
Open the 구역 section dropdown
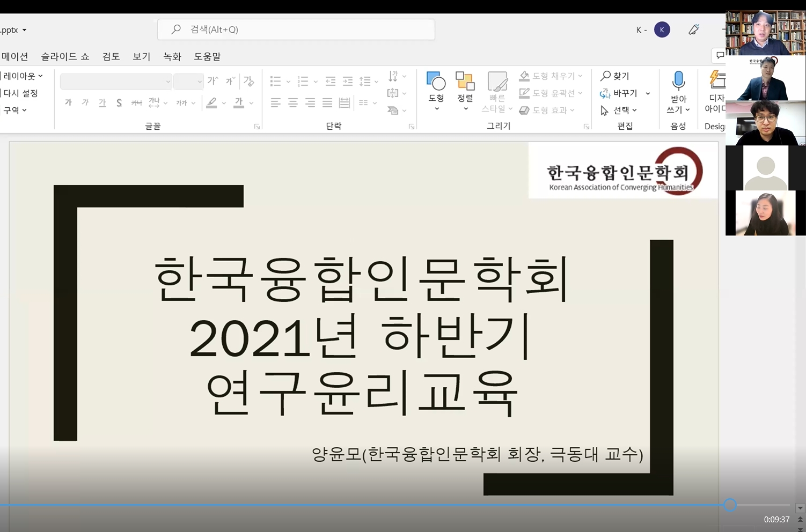coord(14,110)
